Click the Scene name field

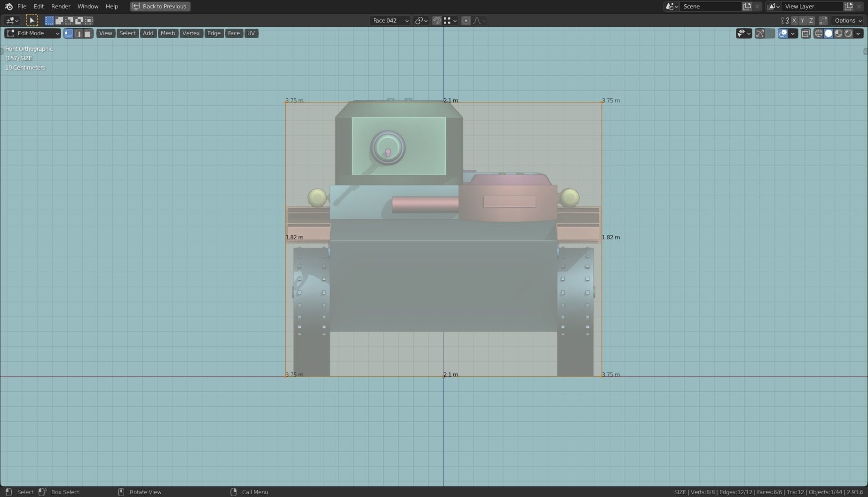coord(710,6)
